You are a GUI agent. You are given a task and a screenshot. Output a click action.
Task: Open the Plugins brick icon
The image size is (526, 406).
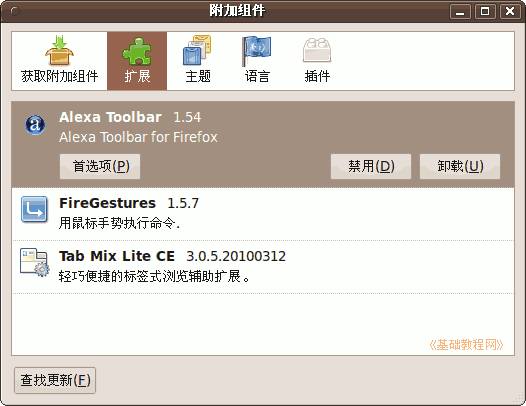tap(317, 50)
